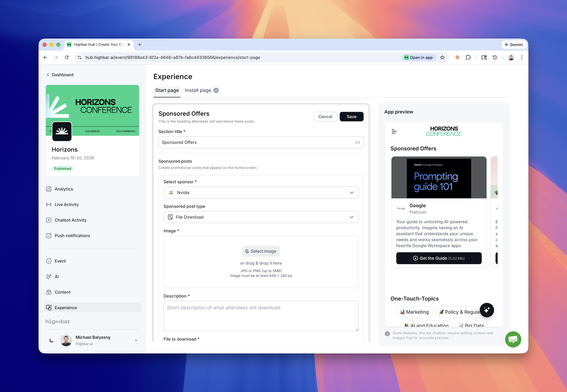Cancel editing Sponsored Offers
567x392 pixels.
tap(325, 117)
